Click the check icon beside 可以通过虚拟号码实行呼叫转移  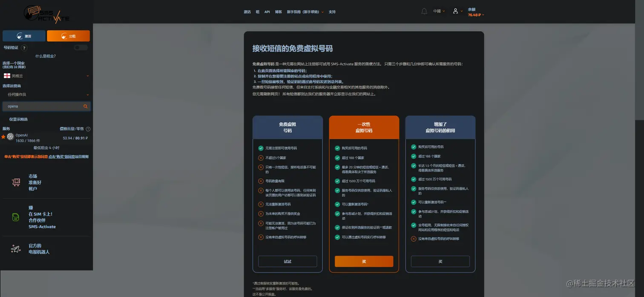[337, 237]
